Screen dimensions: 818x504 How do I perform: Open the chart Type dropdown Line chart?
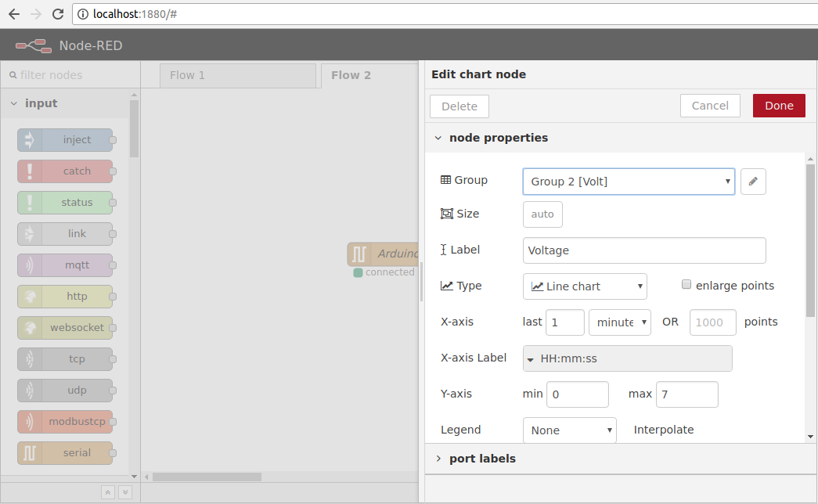pyautogui.click(x=585, y=286)
